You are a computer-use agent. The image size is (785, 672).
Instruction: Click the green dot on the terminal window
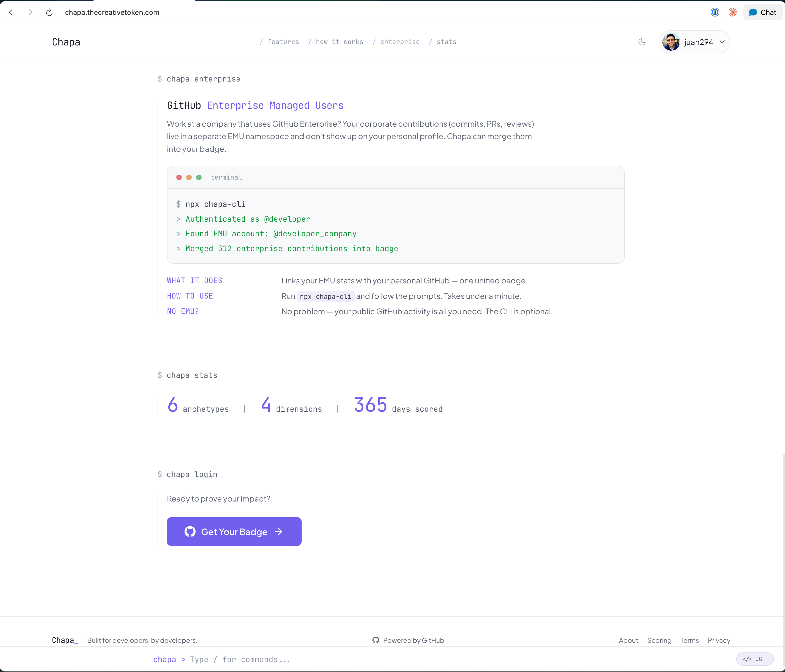[x=199, y=177]
